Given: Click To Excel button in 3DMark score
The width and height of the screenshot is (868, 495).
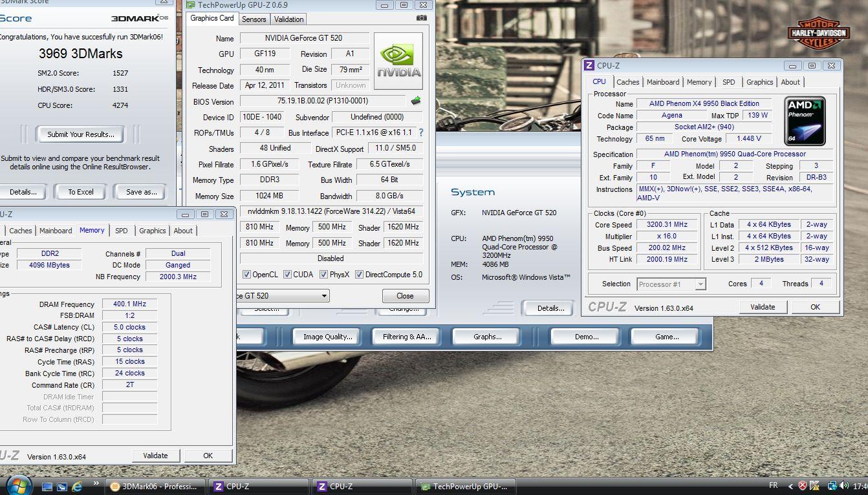Looking at the screenshot, I should point(81,192).
